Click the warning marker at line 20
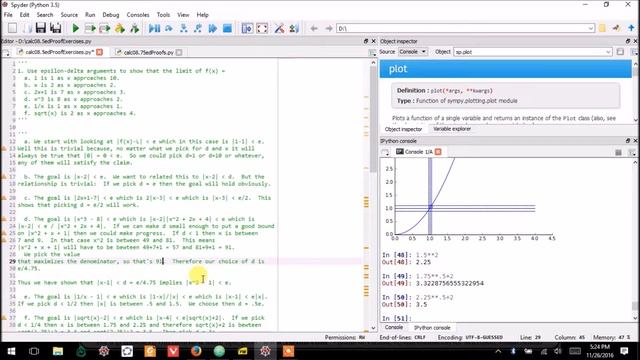 [4, 198]
